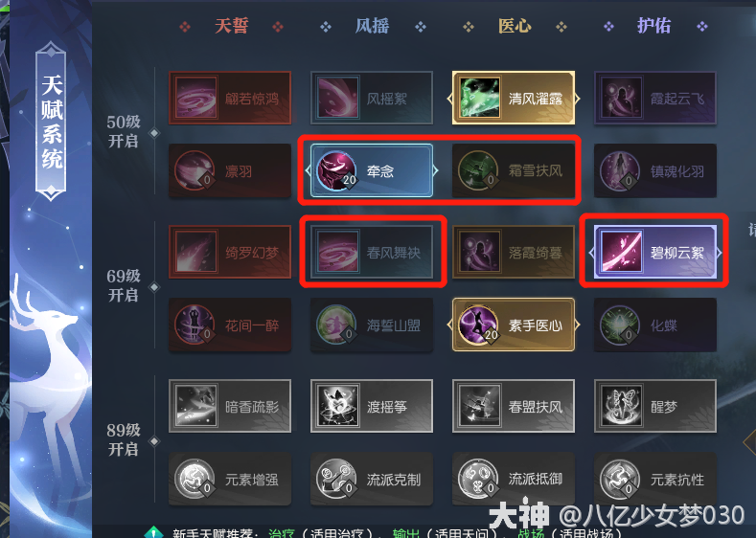Select the 牵念 talent icon

336,170
